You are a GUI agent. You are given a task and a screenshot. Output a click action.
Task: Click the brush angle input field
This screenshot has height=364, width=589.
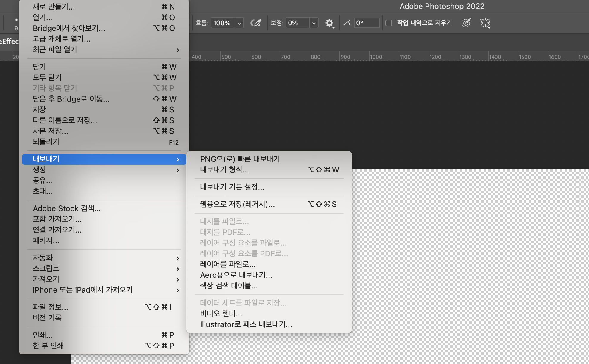(x=367, y=23)
